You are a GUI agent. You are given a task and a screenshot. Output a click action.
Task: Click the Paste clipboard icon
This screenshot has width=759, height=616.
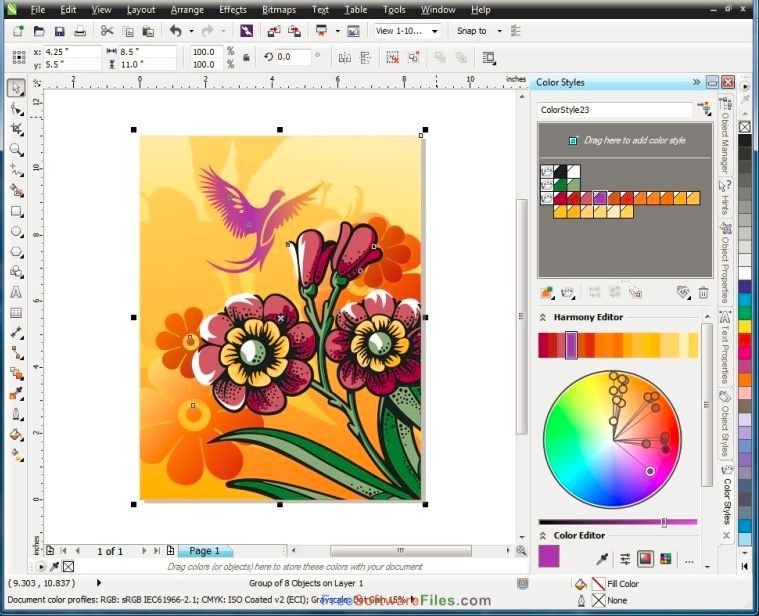coord(148,31)
